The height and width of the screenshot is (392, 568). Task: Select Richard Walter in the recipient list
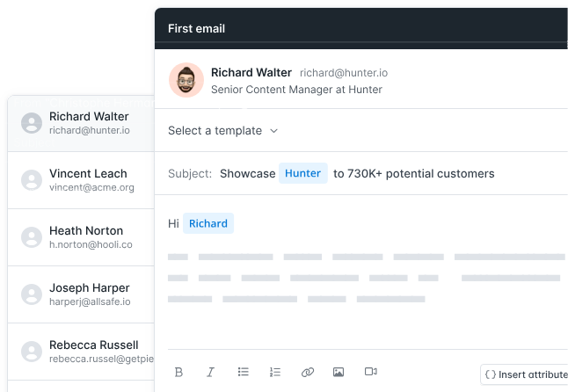81,123
